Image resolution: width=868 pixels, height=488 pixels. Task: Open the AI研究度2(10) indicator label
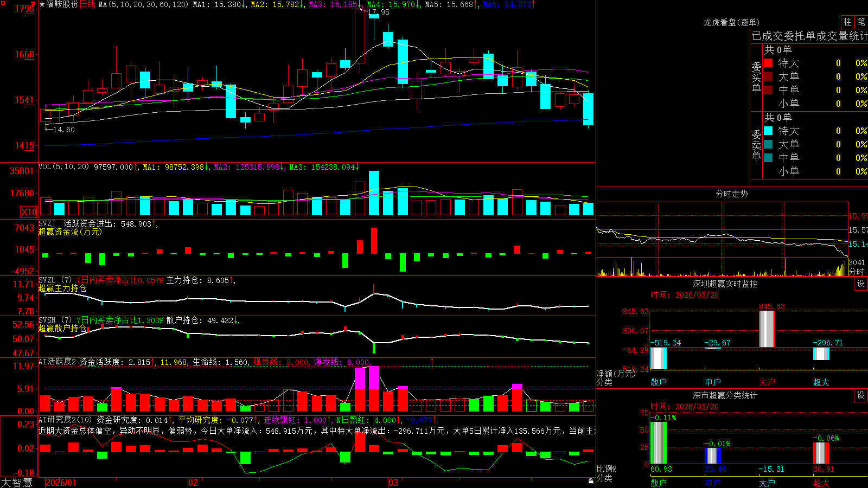(65, 420)
